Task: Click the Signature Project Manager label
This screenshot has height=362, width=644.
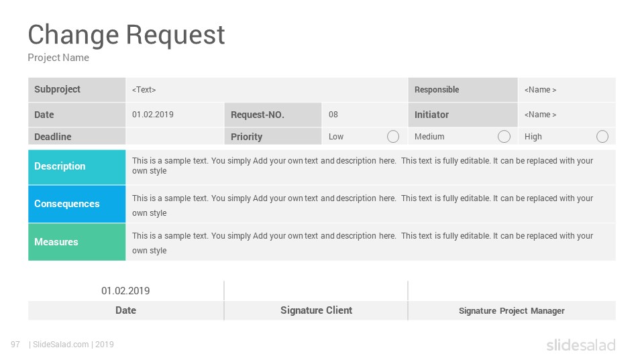Action: pyautogui.click(x=511, y=310)
